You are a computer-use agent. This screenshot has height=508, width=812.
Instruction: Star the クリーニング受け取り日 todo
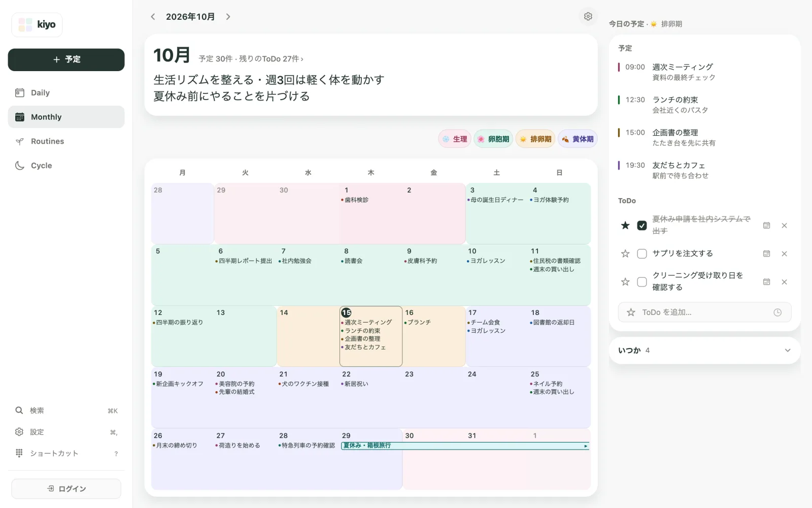[625, 281]
